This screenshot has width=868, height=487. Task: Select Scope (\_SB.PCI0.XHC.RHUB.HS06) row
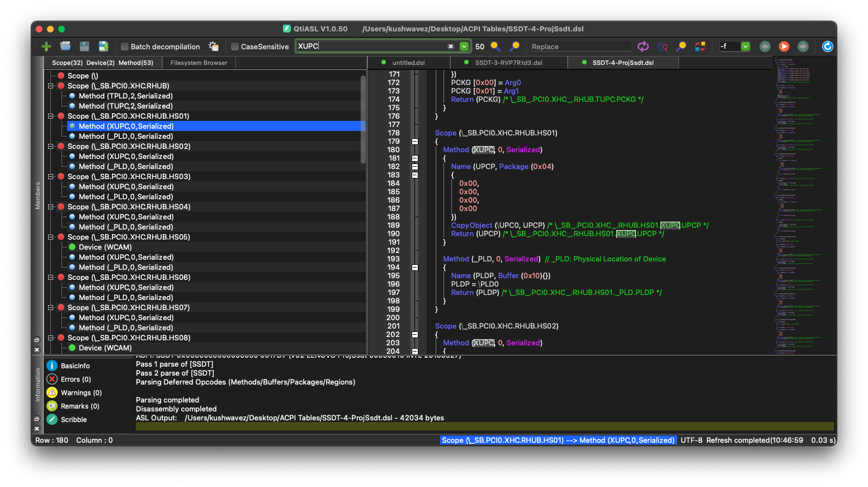129,277
